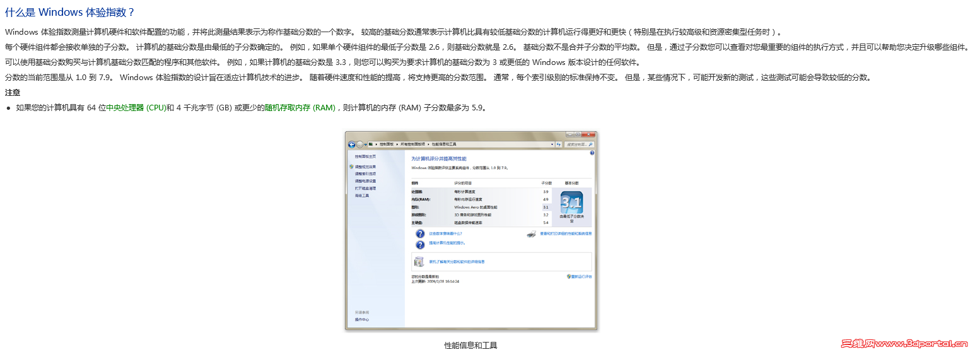Select 所有控制面板项 in the address breadcrumb
This screenshot has width=980, height=352.
413,144
